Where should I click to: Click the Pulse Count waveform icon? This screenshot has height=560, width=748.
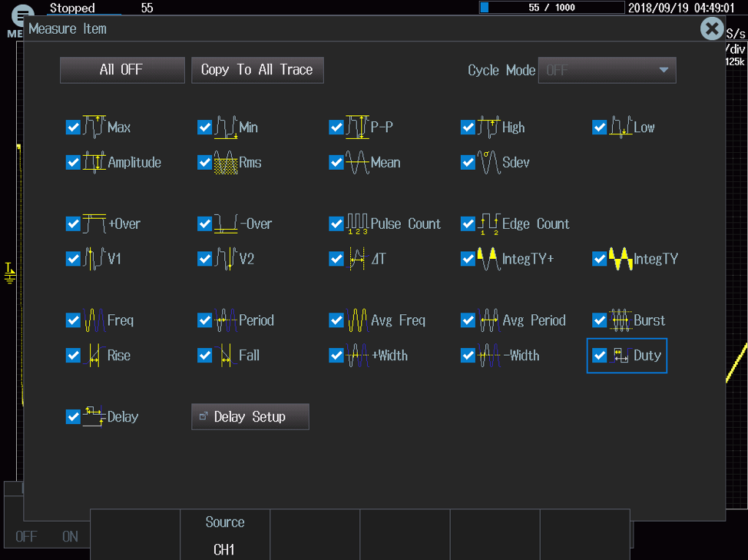click(x=357, y=224)
